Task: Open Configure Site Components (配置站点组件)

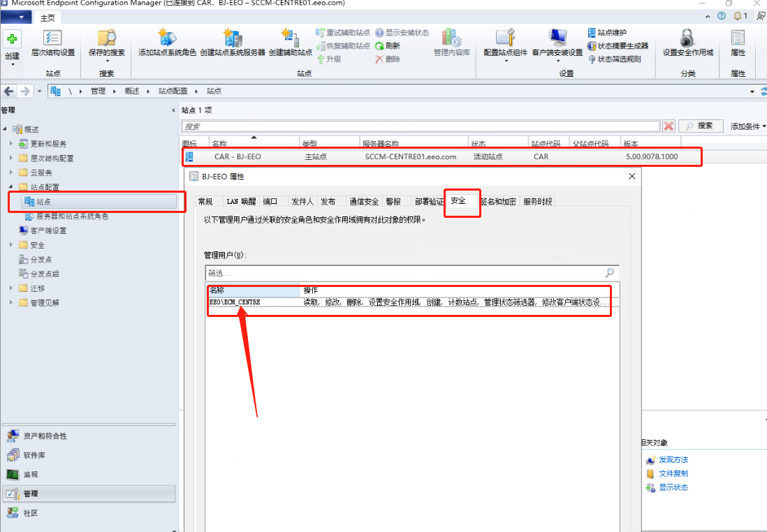Action: (505, 45)
